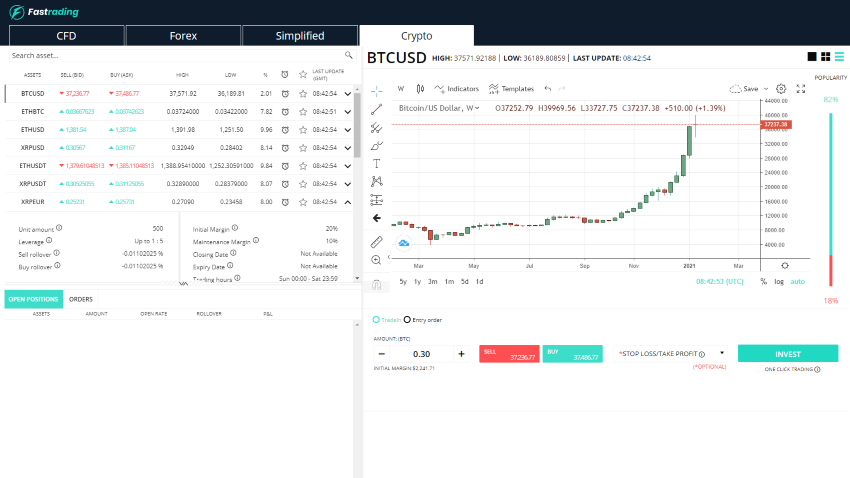Set price alert for BTCUSD

(x=285, y=94)
